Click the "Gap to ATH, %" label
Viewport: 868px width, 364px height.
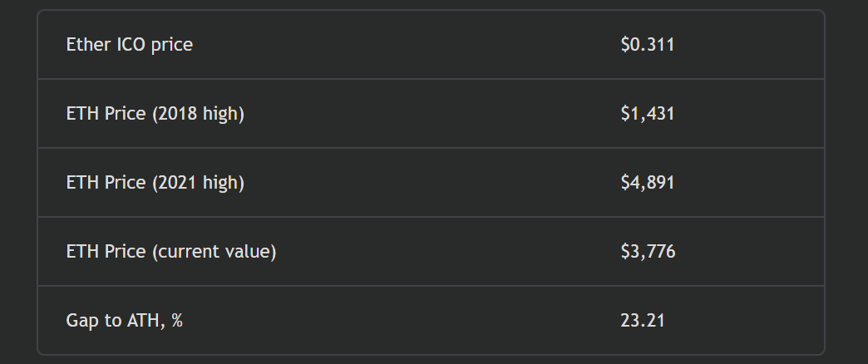124,321
